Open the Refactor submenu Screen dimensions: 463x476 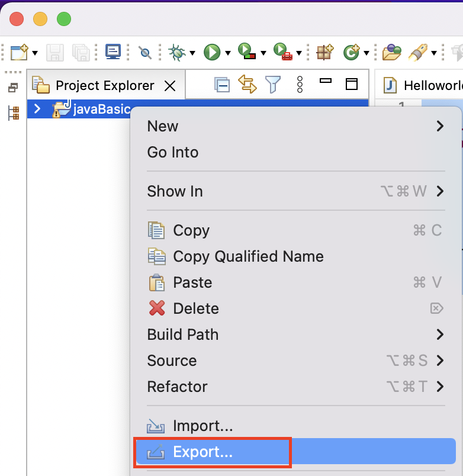(296, 387)
